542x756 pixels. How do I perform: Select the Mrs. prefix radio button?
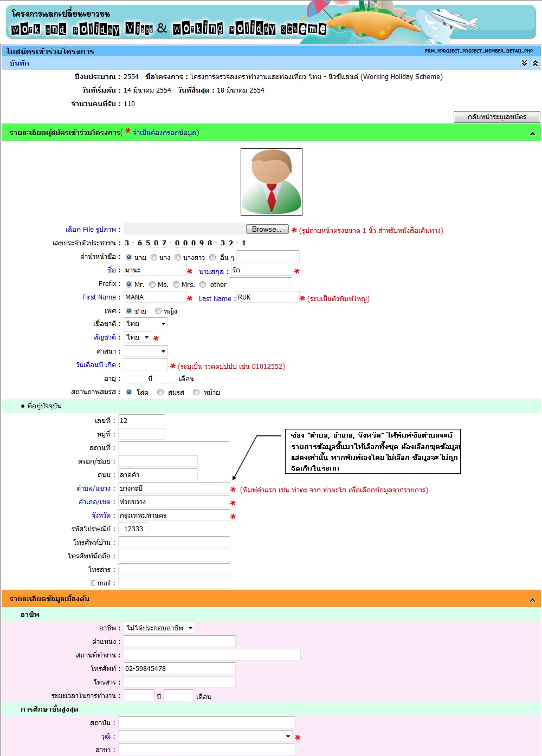click(x=176, y=284)
